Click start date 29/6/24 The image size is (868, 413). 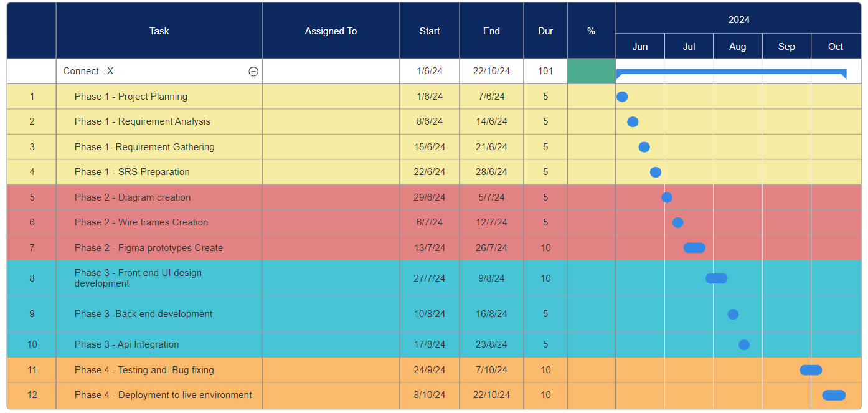[430, 197]
